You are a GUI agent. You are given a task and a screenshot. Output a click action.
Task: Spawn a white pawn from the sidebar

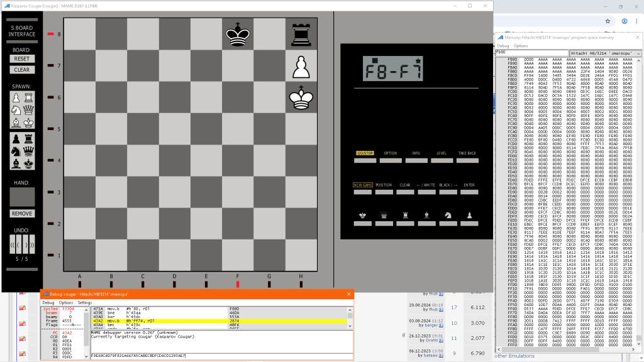pyautogui.click(x=16, y=97)
